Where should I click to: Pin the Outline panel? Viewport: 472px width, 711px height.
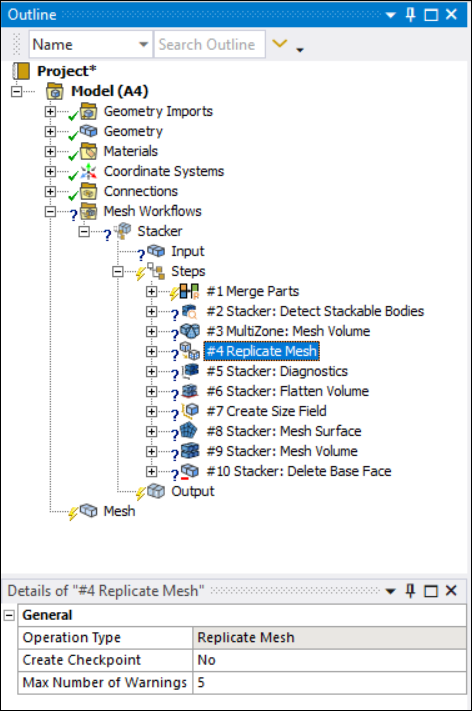tap(410, 15)
